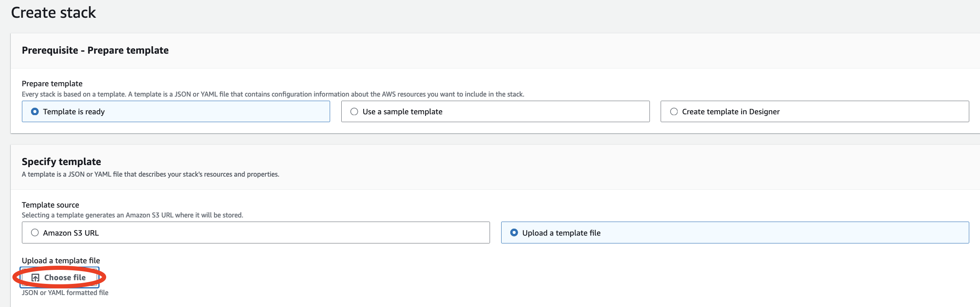Select the Template is ready option
The height and width of the screenshot is (307, 980).
pyautogui.click(x=35, y=111)
